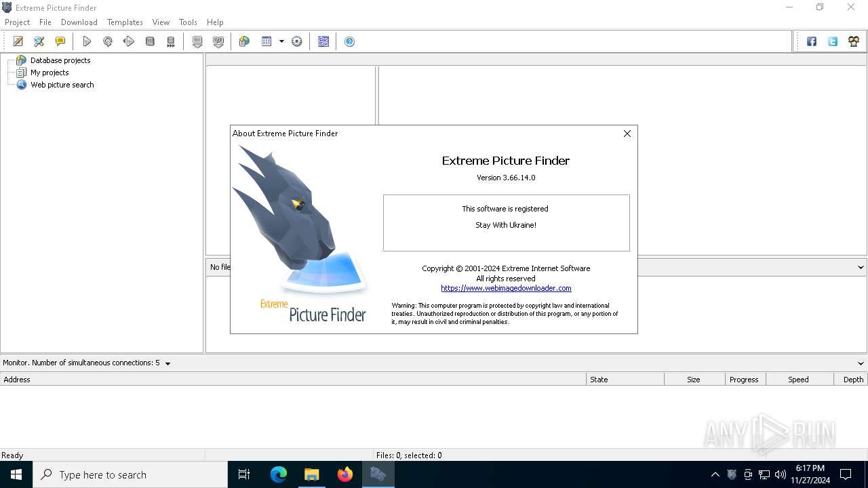Select My projects in the tree
The height and width of the screenshot is (488, 868).
[50, 73]
